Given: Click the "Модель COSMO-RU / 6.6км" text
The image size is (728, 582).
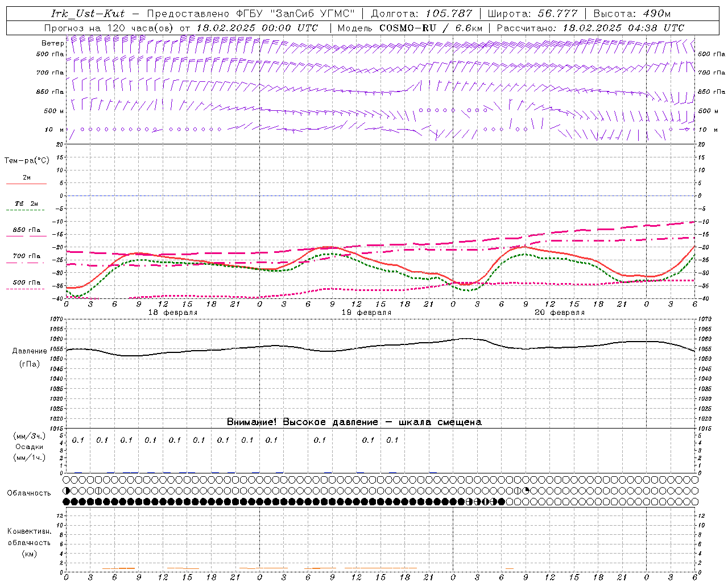Looking at the screenshot, I should (x=410, y=28).
